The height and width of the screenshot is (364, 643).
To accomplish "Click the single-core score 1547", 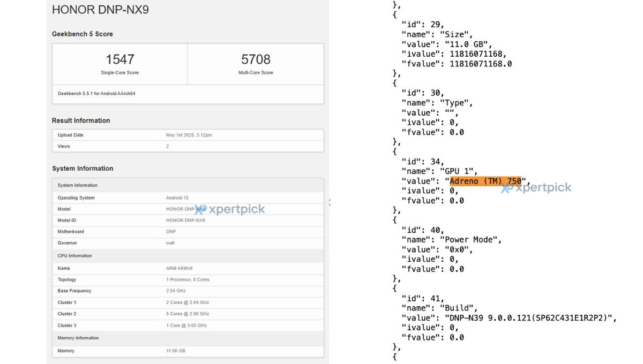I will [x=120, y=59].
